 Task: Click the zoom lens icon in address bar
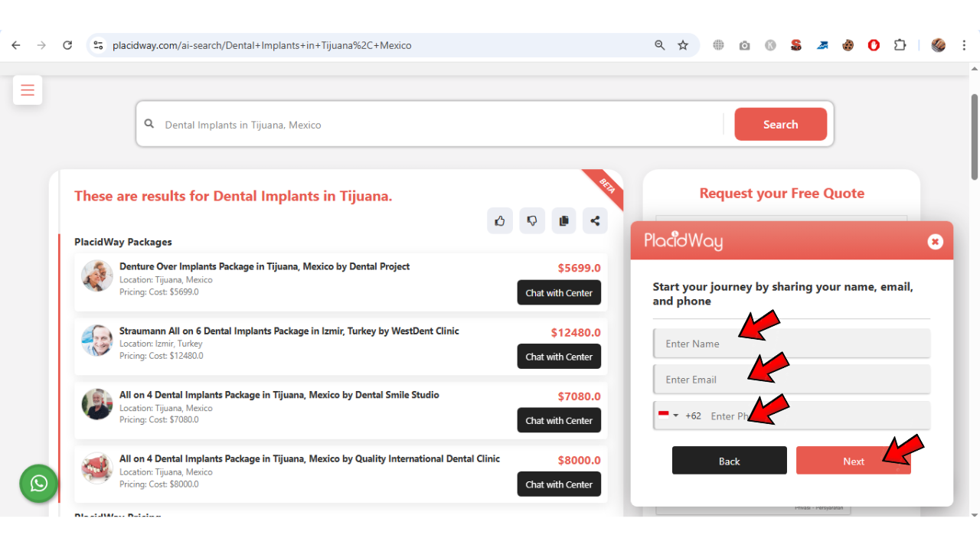click(659, 45)
